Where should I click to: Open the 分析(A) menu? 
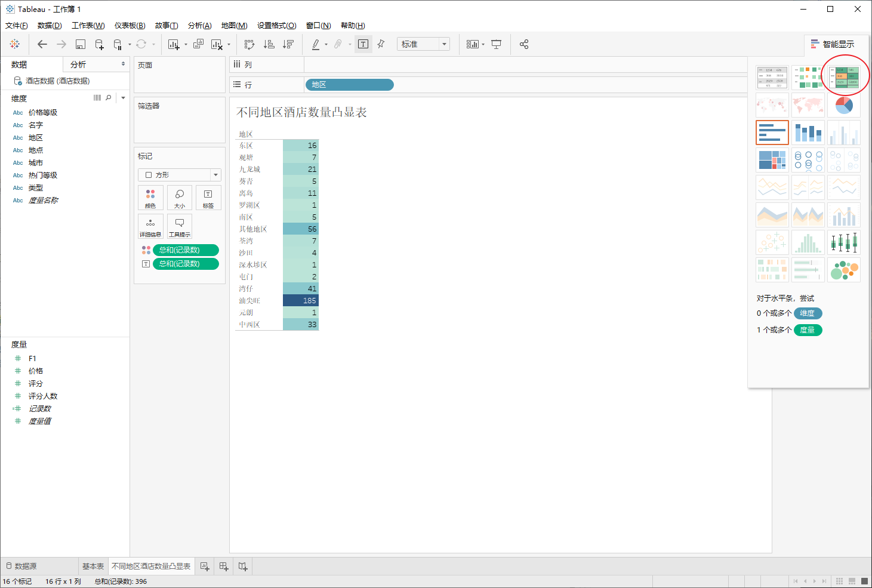(200, 26)
